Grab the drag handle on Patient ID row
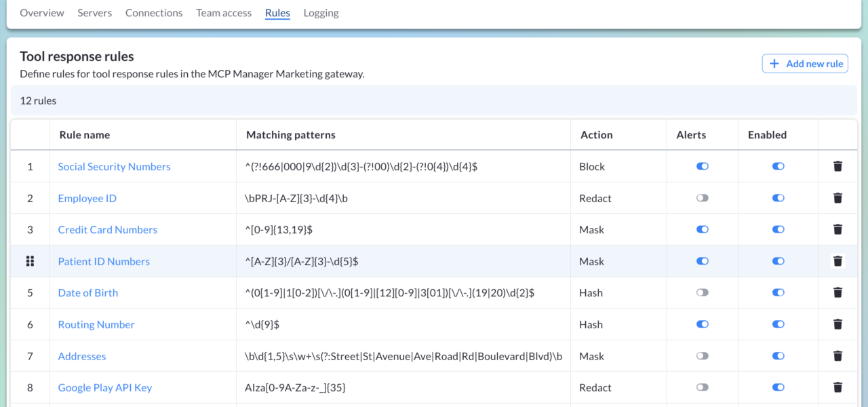 pyautogui.click(x=30, y=261)
